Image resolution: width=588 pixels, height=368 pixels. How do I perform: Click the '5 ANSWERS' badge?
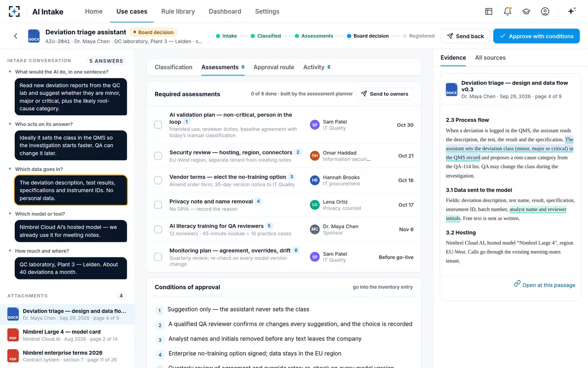coord(106,61)
